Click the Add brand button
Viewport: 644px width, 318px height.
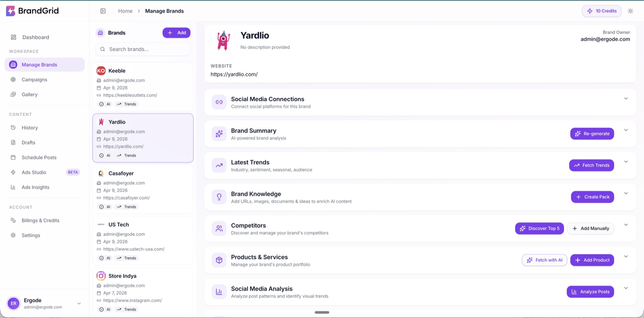pos(176,33)
